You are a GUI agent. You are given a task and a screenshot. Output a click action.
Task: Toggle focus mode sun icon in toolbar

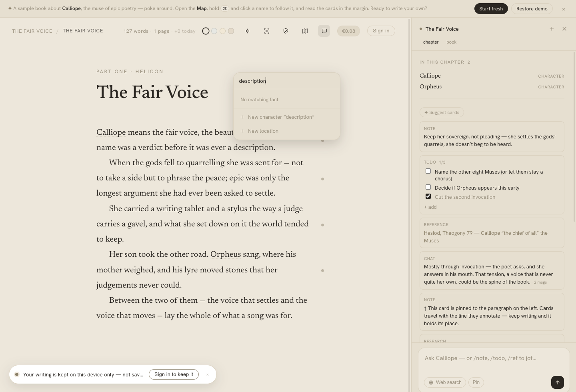click(248, 31)
